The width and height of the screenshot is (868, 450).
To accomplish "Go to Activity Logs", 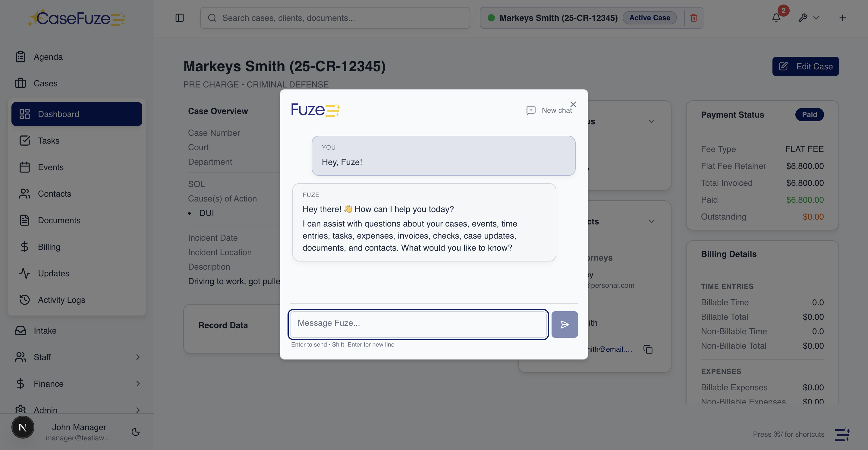I will click(61, 300).
